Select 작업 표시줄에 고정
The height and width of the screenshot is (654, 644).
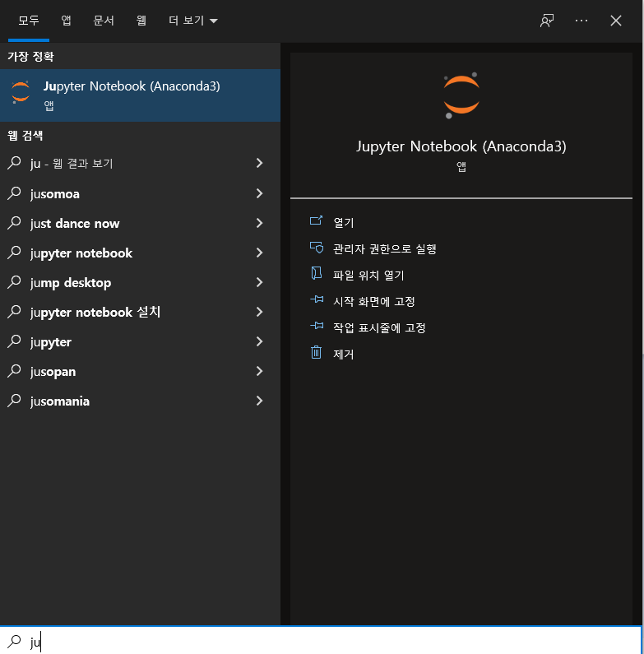(379, 328)
